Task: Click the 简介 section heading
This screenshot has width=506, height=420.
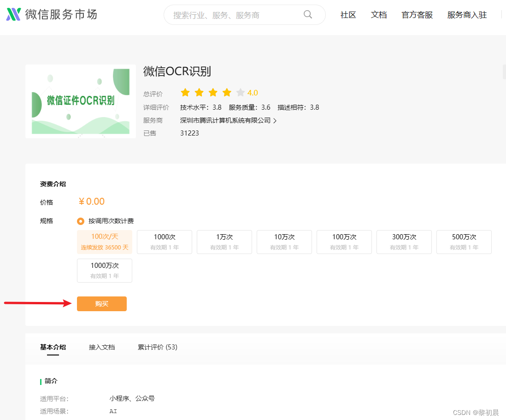Action: tap(51, 381)
